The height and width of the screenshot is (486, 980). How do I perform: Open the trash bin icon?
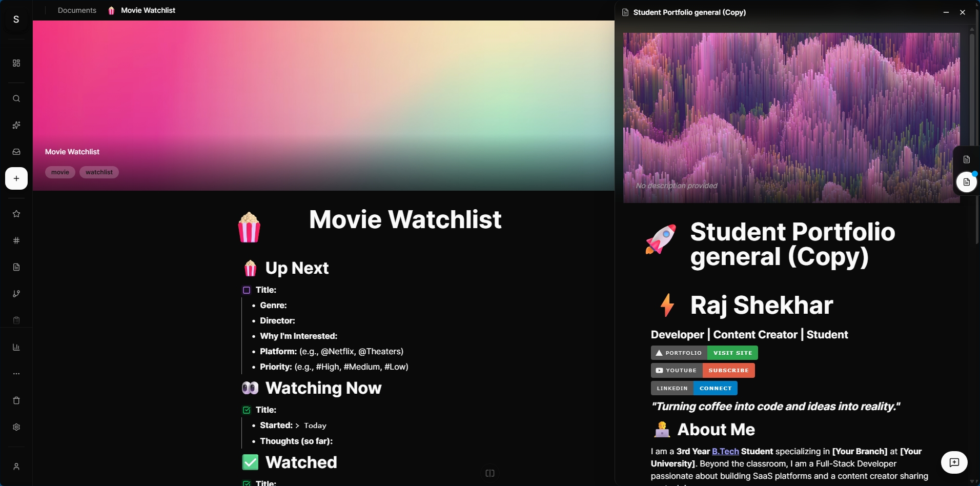[x=16, y=400]
